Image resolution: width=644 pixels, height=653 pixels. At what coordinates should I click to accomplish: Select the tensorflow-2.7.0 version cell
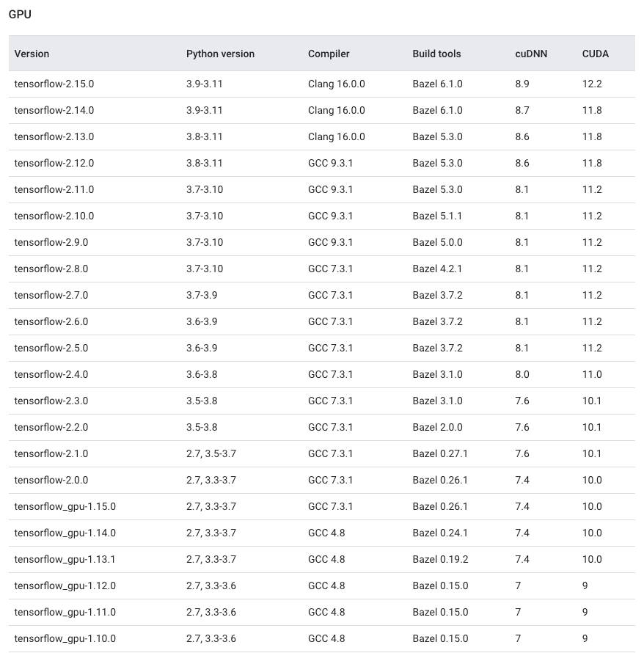click(x=51, y=295)
